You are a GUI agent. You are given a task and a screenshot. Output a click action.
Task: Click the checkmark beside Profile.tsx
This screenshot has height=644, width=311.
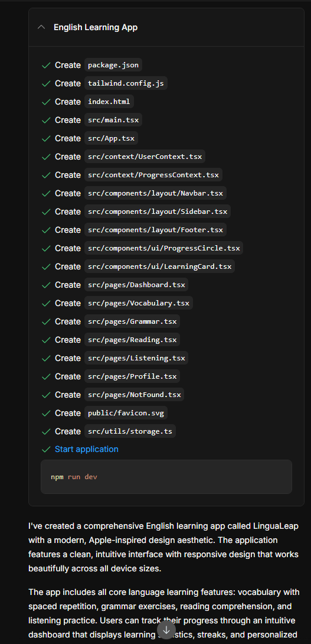click(x=46, y=376)
